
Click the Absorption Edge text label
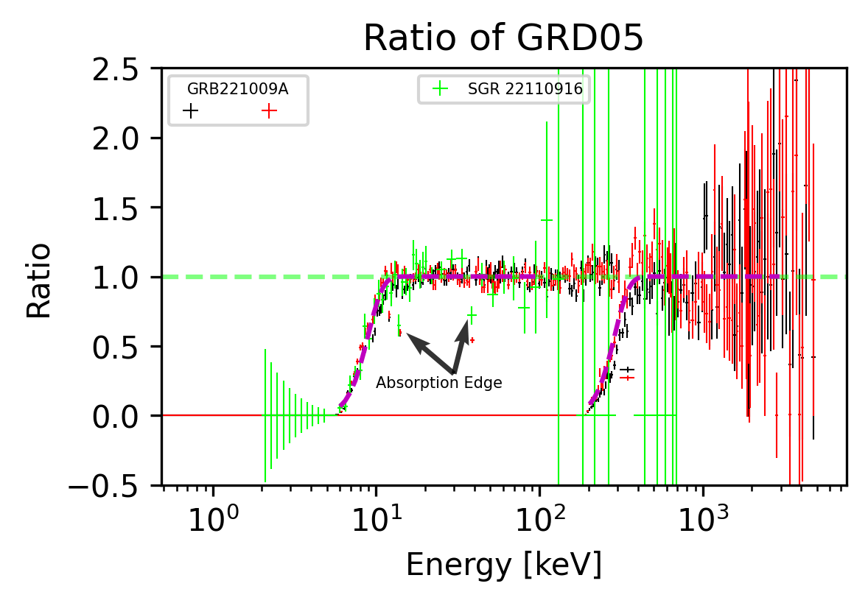coord(440,383)
